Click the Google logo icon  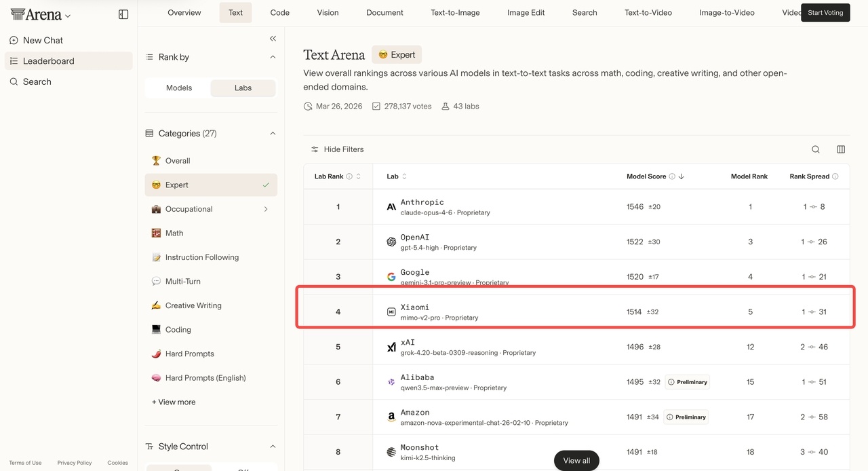391,277
